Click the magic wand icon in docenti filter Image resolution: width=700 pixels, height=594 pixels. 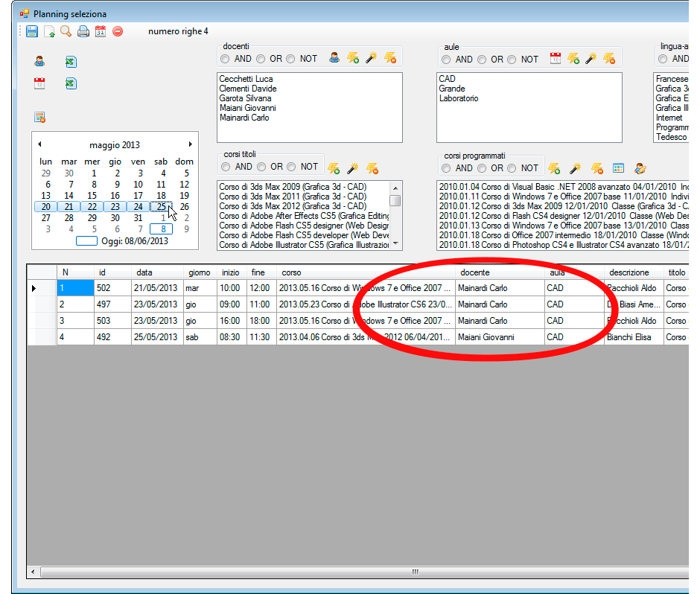pos(371,57)
